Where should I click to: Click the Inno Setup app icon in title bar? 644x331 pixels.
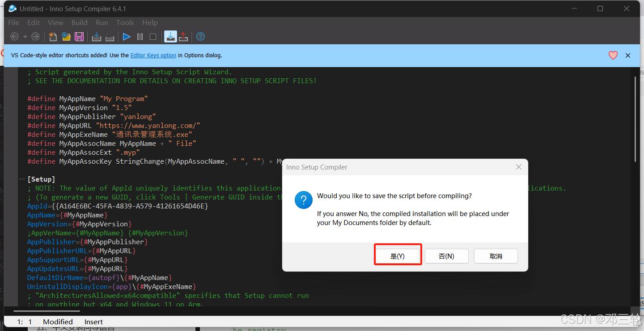pyautogui.click(x=13, y=8)
